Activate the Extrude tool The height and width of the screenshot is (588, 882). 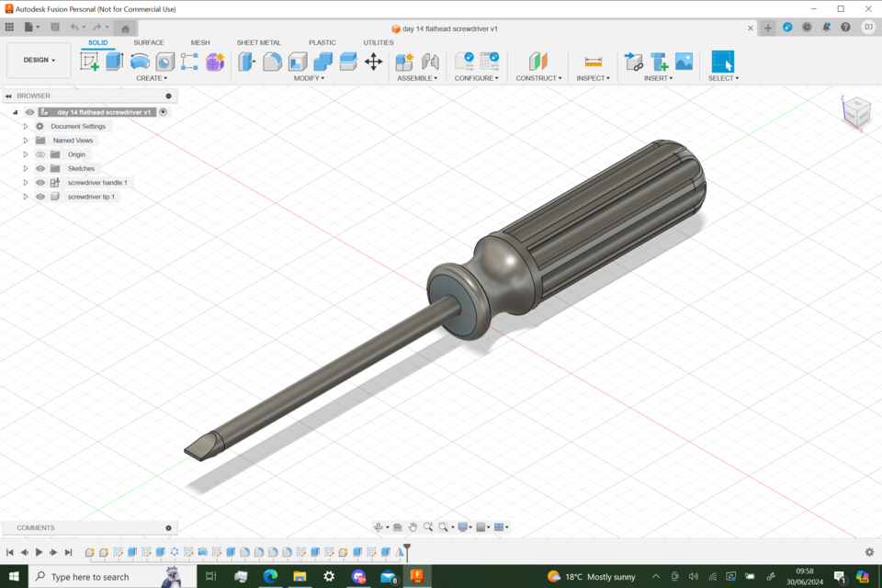[x=111, y=61]
